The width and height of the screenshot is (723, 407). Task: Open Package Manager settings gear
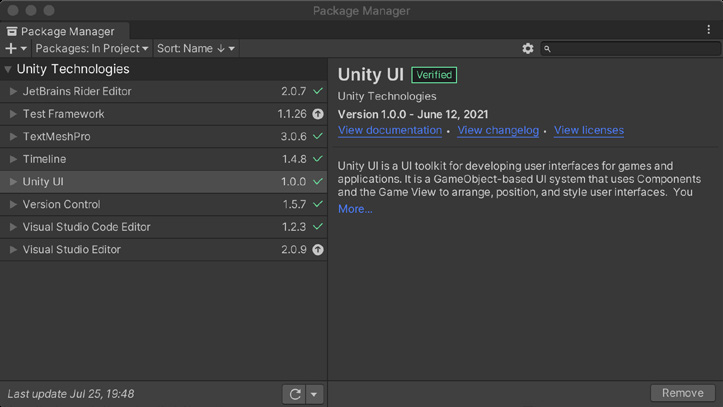(527, 48)
